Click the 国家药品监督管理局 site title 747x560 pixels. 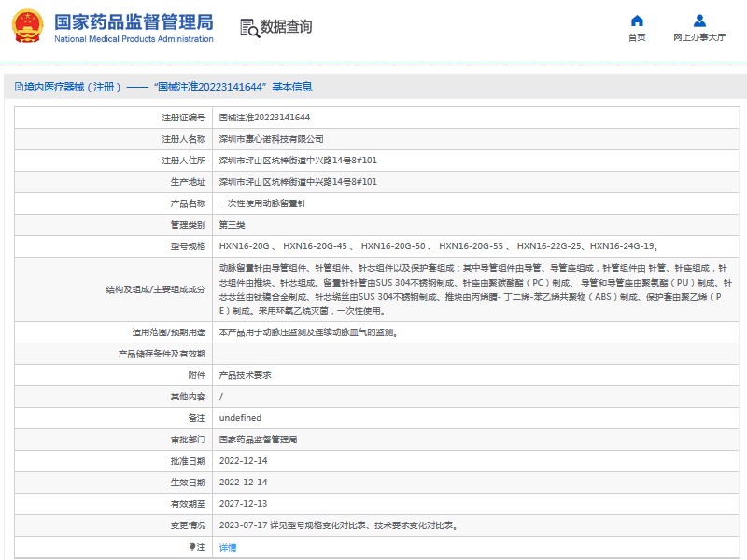134,21
